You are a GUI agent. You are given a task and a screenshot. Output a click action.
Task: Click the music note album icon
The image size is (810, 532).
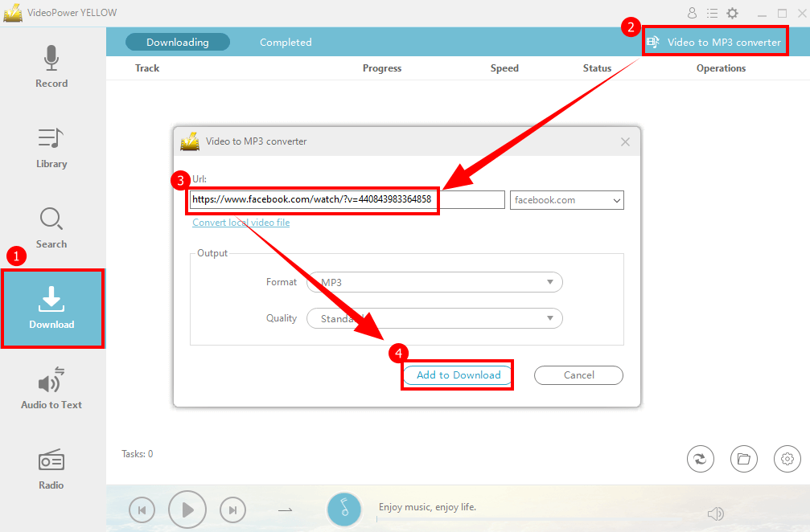[x=344, y=509]
